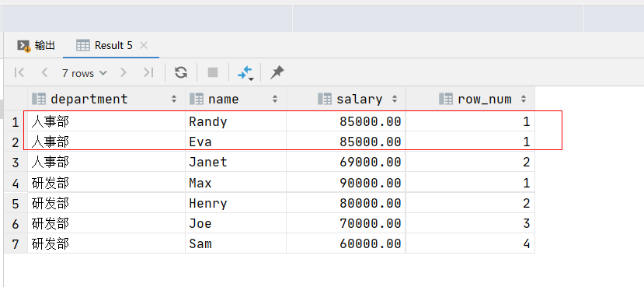
Task: Click the salary column header
Action: pos(346,99)
